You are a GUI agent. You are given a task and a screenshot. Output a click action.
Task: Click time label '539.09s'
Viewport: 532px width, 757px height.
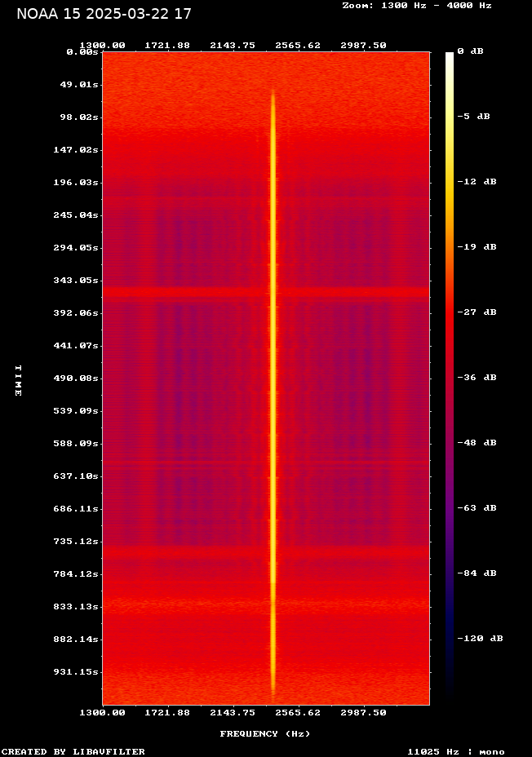click(76, 411)
